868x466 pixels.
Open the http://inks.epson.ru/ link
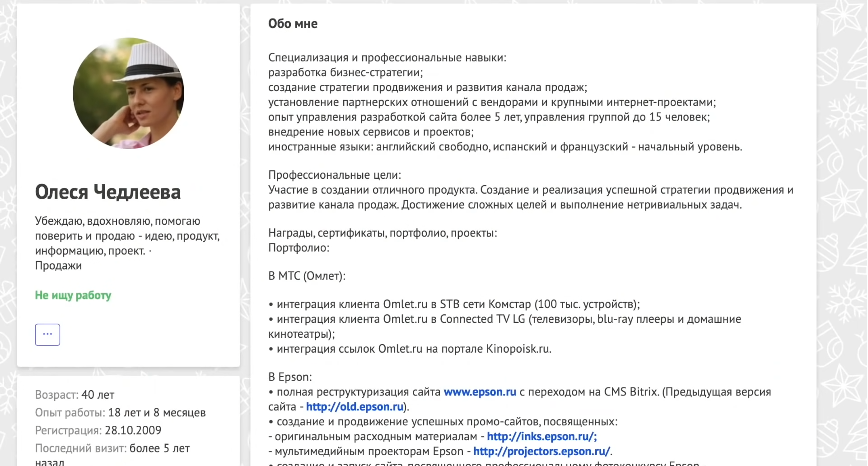click(x=542, y=437)
